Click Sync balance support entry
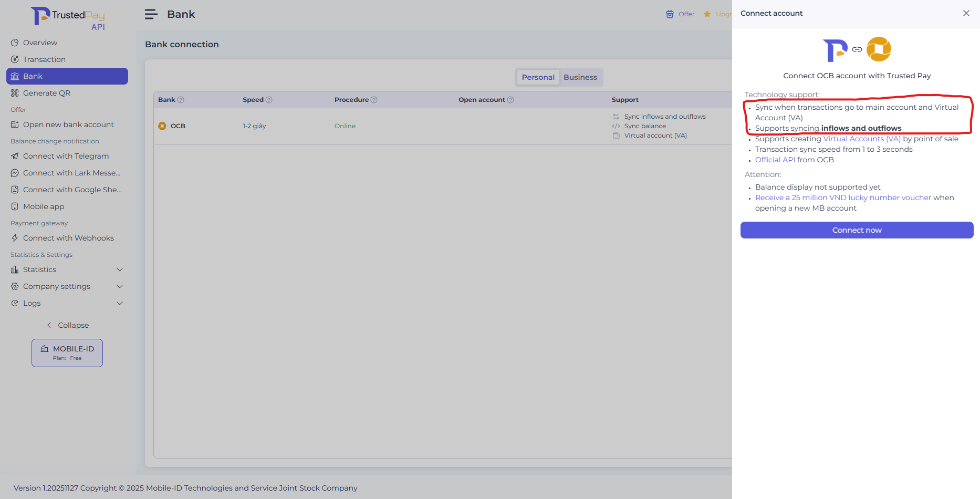 point(645,126)
